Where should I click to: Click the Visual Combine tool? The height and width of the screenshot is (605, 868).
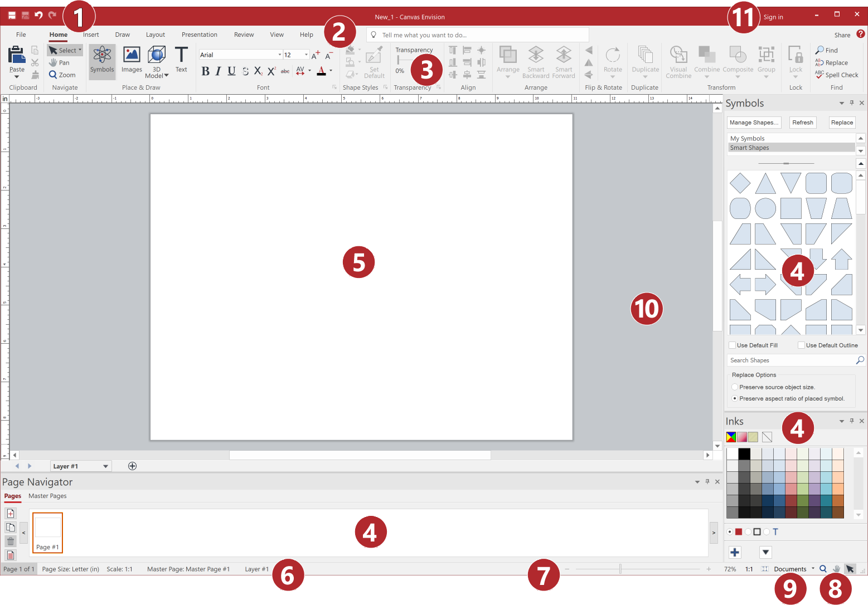click(x=678, y=61)
